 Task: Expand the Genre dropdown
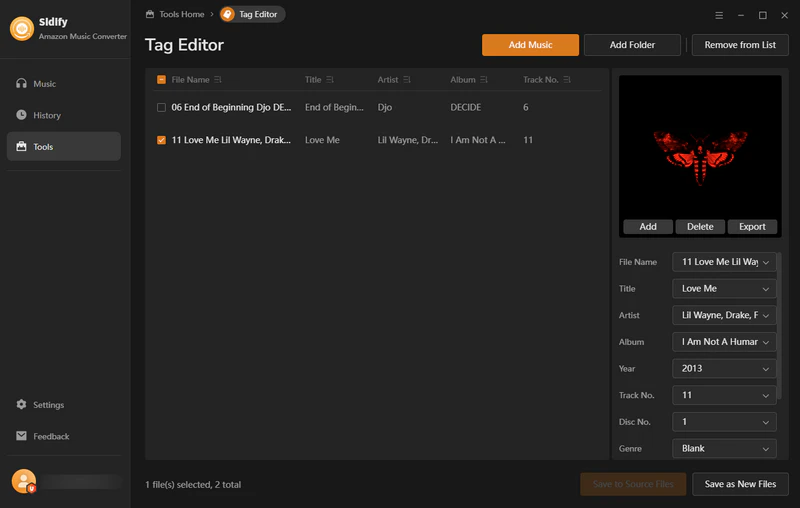pyautogui.click(x=765, y=449)
